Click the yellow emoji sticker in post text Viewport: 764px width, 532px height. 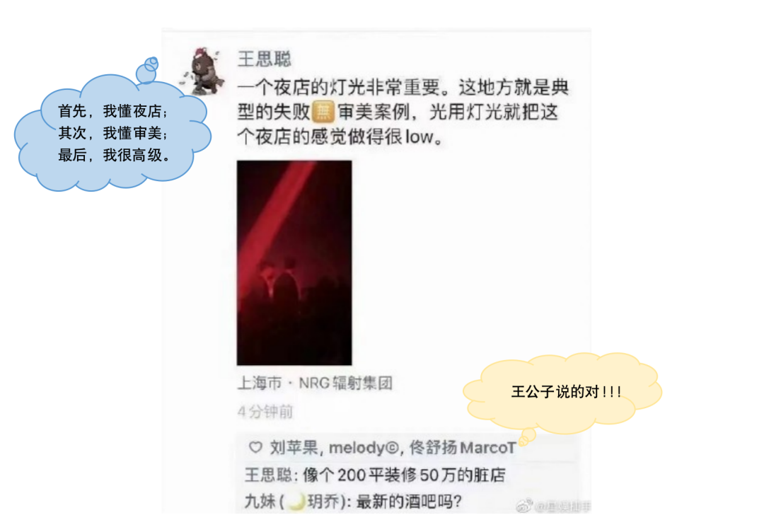coord(323,112)
